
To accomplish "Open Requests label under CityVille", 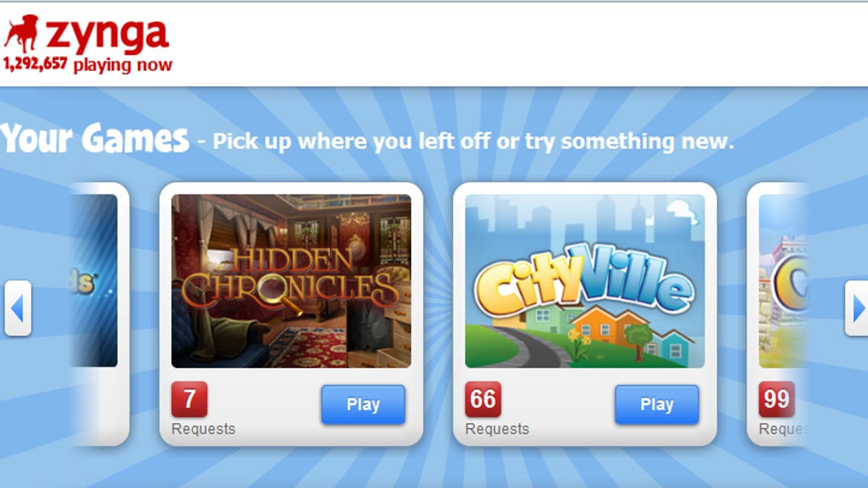I will [497, 429].
